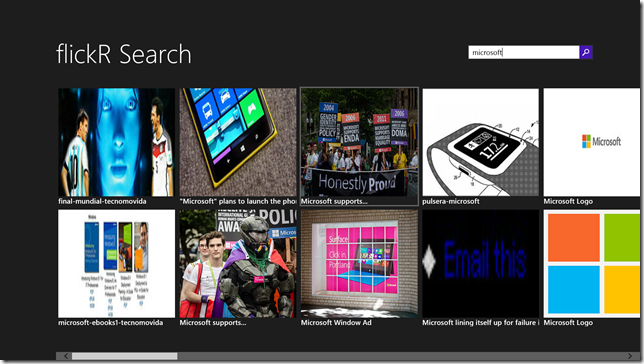The image size is (644, 364).
Task: Click the flickR Search title
Action: coord(124,54)
